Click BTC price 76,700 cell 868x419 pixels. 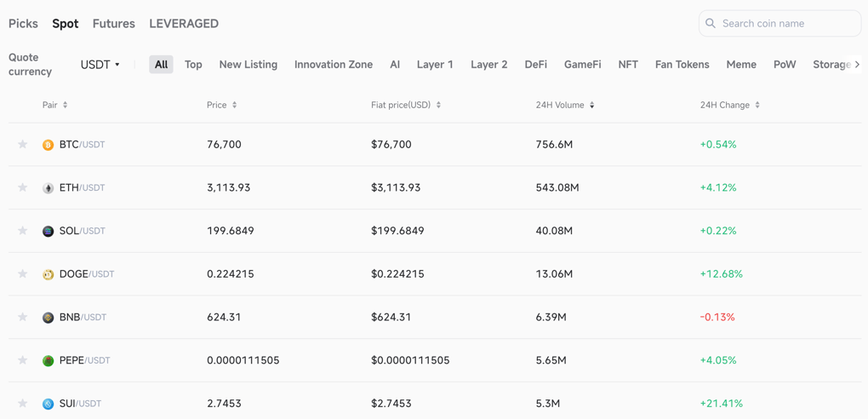(x=224, y=145)
